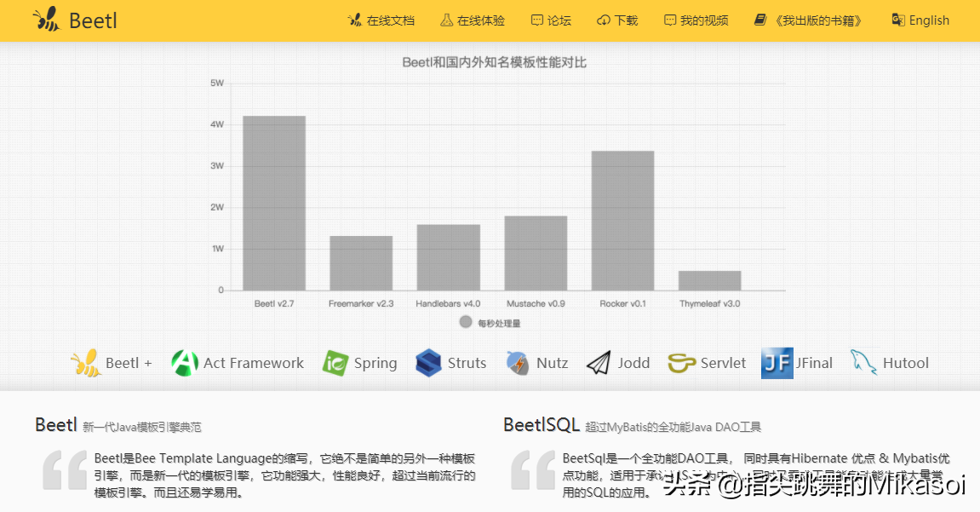Open the Struts integration link

467,363
